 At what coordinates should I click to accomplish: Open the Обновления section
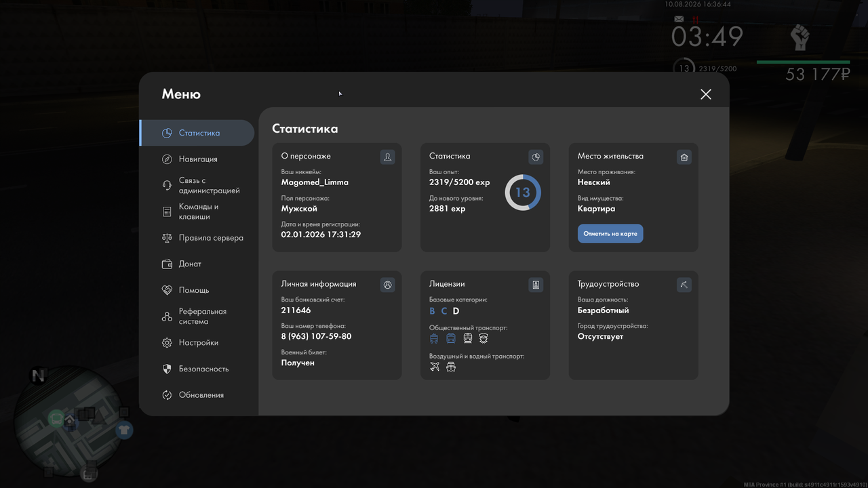coord(197,395)
